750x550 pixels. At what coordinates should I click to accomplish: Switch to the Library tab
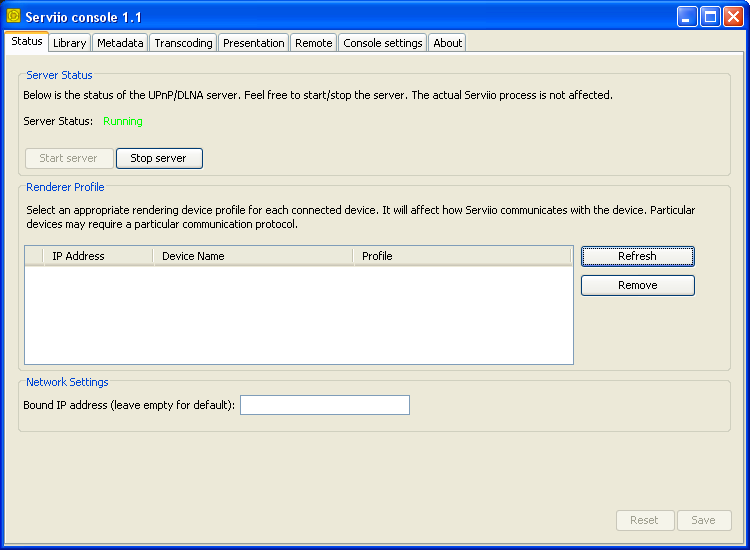pyautogui.click(x=69, y=43)
